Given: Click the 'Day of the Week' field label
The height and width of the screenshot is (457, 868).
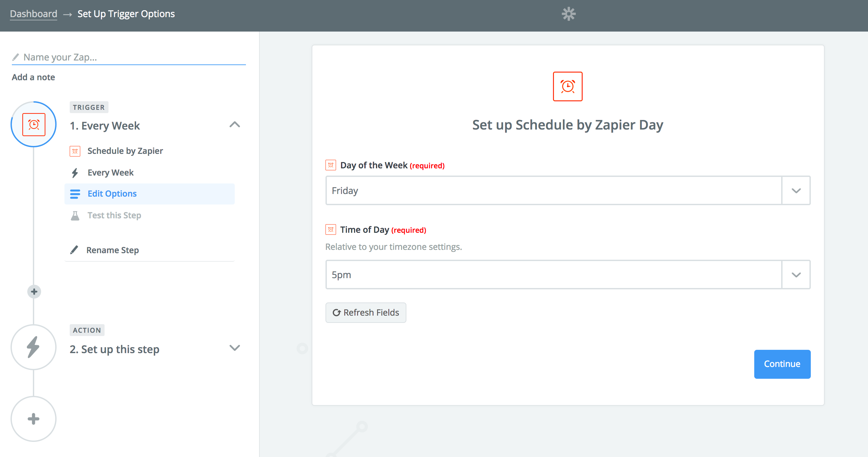Looking at the screenshot, I should [374, 165].
